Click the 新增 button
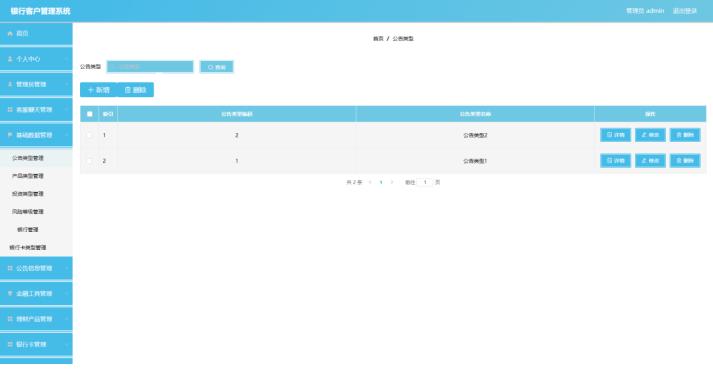The image size is (713, 373). click(98, 90)
